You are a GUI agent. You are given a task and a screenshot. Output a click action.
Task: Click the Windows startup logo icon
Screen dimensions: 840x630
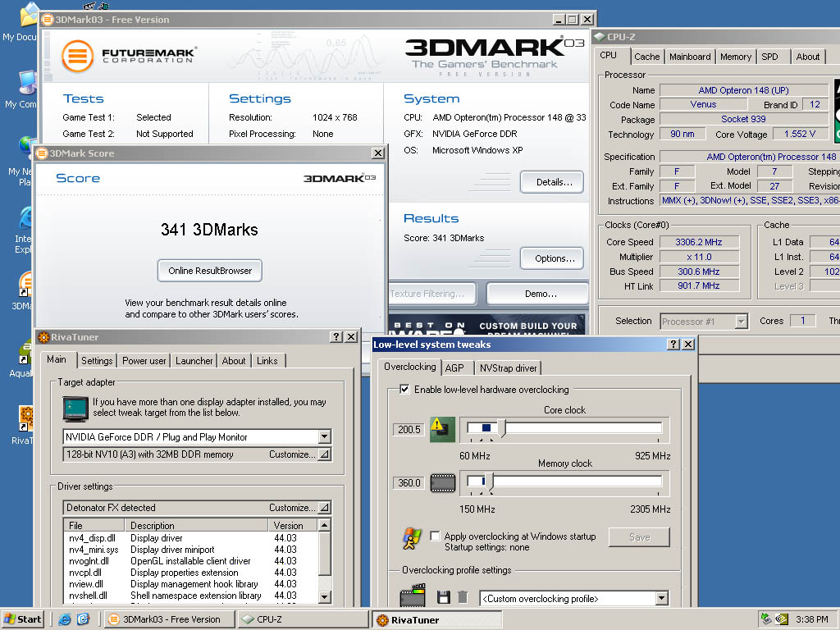point(412,538)
